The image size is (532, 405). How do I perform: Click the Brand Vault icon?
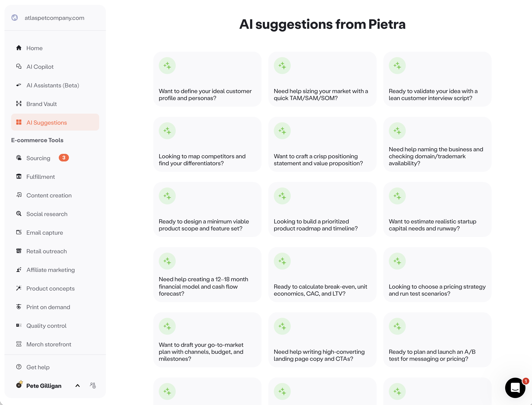point(19,104)
